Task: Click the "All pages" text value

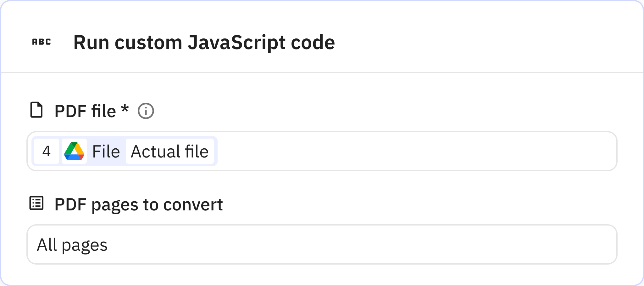Action: [x=72, y=245]
